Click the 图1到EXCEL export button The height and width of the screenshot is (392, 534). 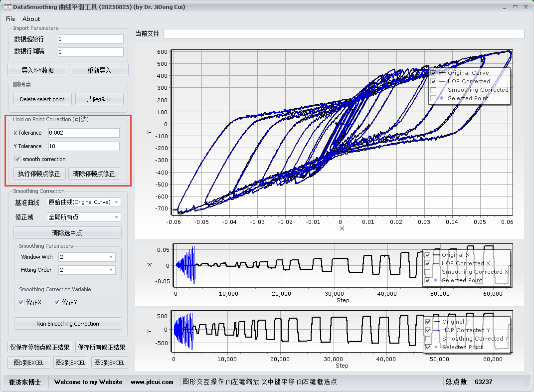coord(28,363)
